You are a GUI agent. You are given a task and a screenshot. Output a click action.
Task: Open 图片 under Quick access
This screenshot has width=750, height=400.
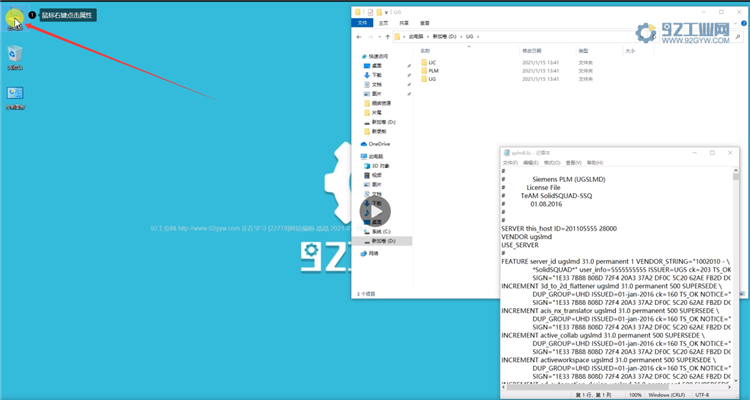373,94
